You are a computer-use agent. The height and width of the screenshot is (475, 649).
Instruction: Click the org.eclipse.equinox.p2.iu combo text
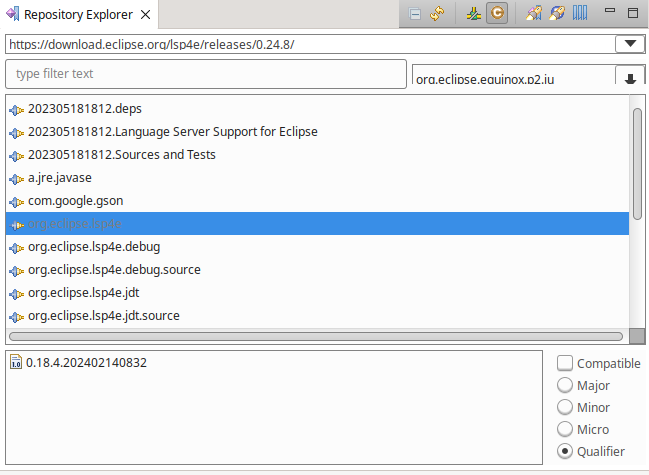coord(485,79)
